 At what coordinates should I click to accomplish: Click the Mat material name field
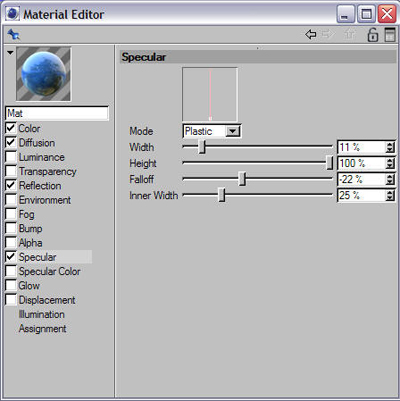tap(57, 113)
